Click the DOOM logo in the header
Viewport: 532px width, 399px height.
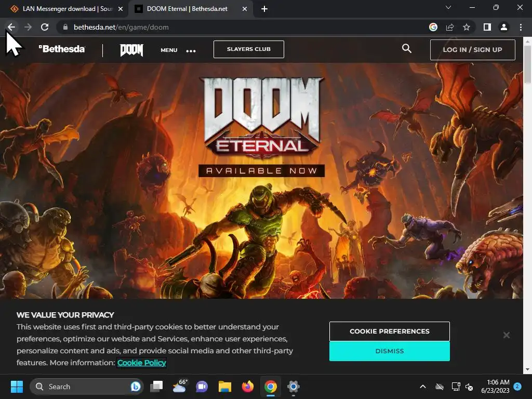[131, 50]
